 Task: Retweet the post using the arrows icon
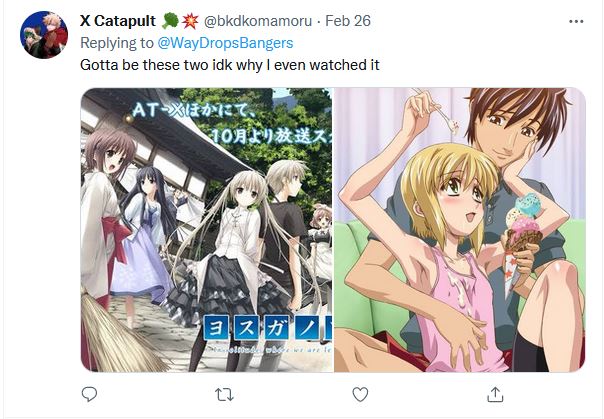tap(224, 395)
